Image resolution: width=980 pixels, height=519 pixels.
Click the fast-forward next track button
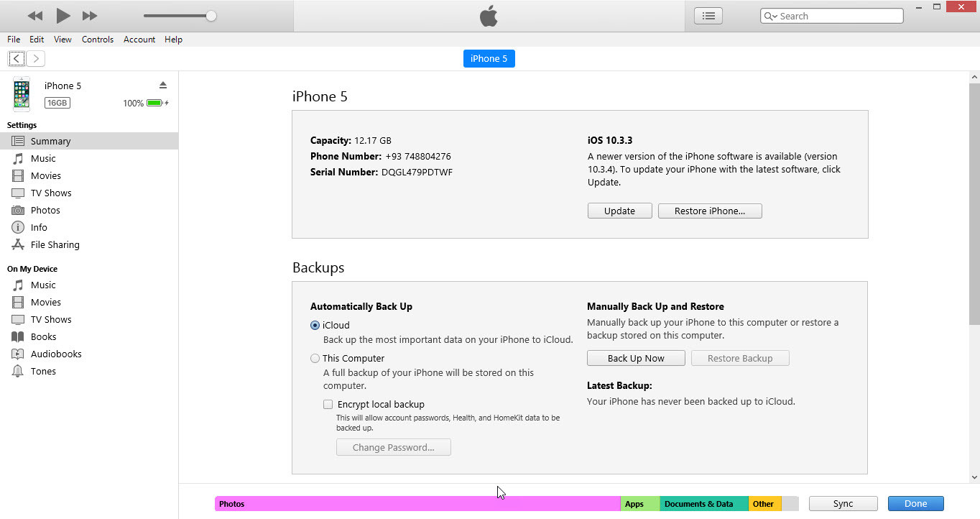90,16
